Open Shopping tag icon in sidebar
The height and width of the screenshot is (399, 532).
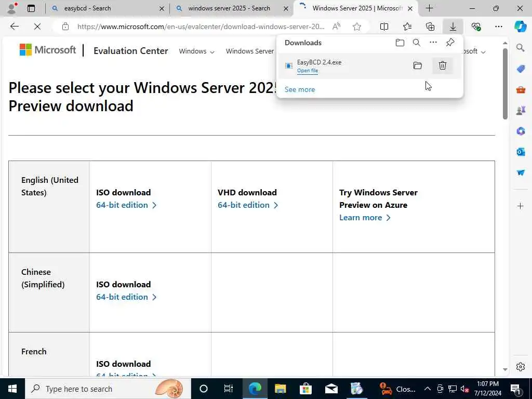coord(521,69)
